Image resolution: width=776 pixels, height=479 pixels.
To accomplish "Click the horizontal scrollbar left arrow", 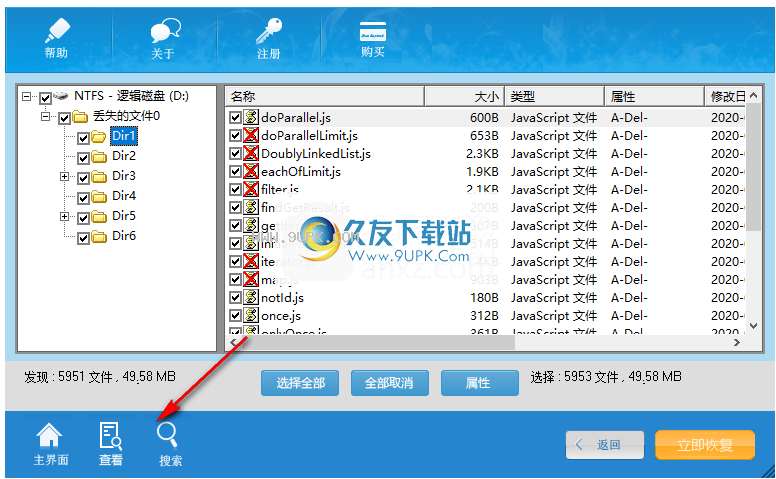I will (234, 342).
